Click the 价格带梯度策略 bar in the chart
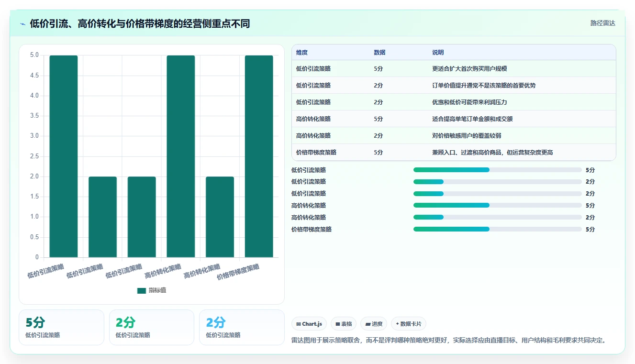635x364 pixels. [x=259, y=156]
